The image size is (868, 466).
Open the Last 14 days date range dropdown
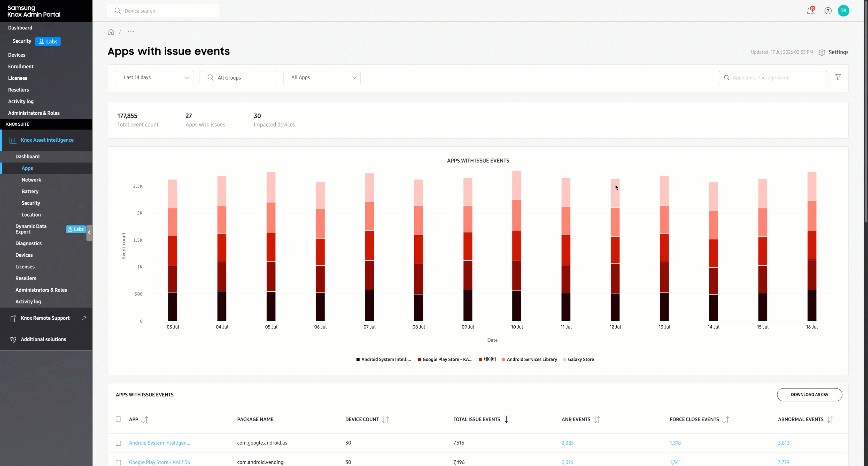(x=155, y=78)
